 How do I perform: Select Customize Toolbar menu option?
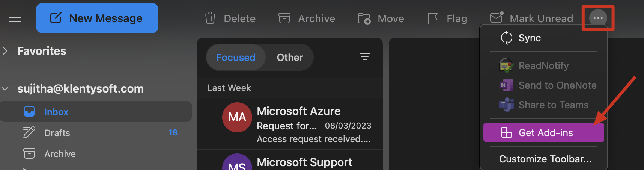pyautogui.click(x=545, y=159)
